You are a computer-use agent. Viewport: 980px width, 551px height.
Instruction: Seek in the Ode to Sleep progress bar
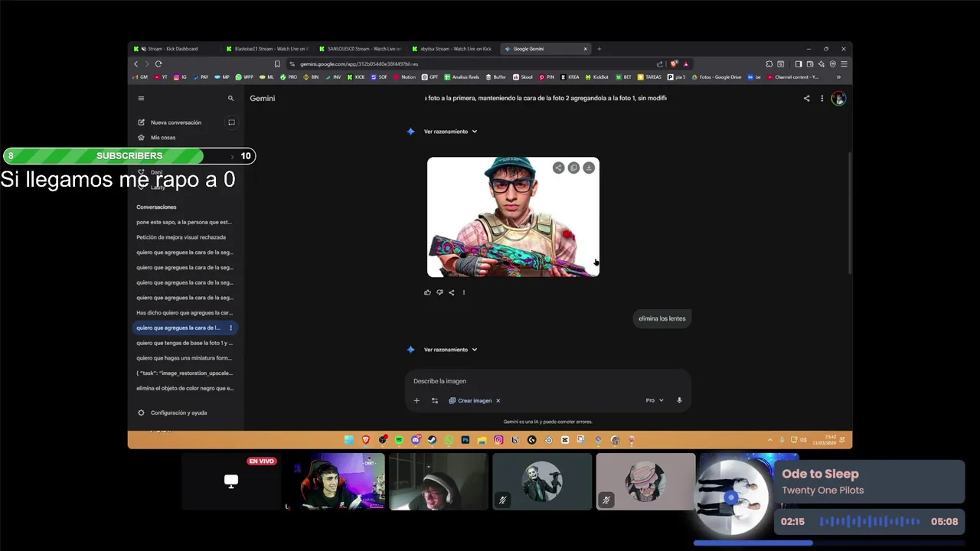[828, 543]
